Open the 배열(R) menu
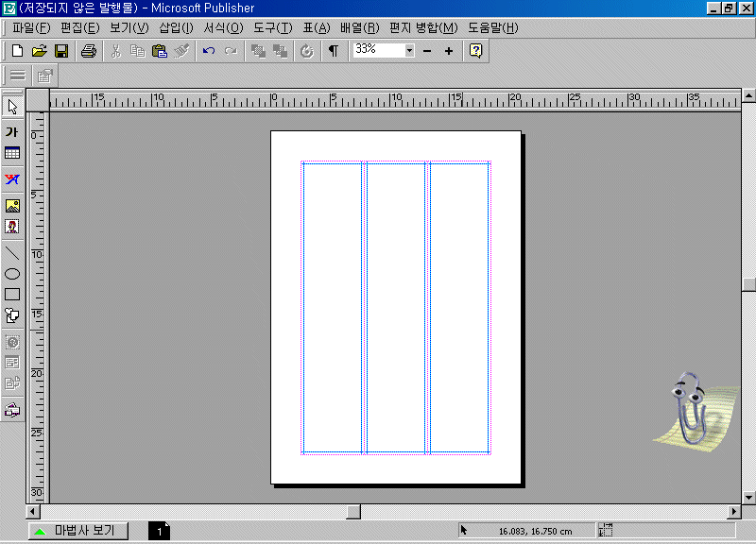Screen dimensions: 756x544 pyautogui.click(x=360, y=28)
